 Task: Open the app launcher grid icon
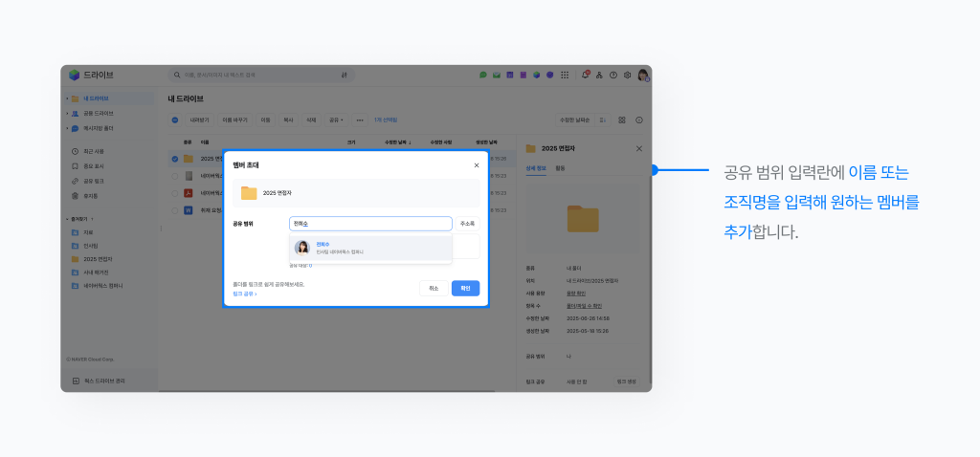tap(564, 75)
